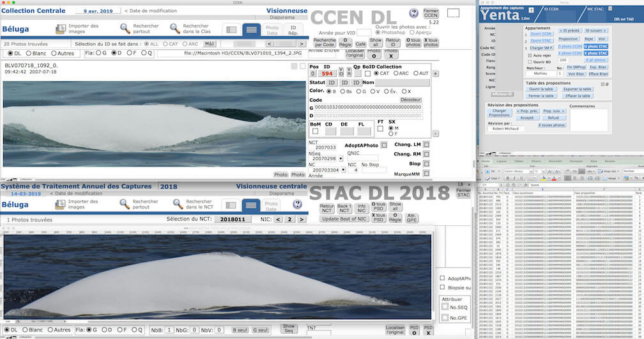Open the 18 dropdown above Fermer STAC

[x=464, y=185]
